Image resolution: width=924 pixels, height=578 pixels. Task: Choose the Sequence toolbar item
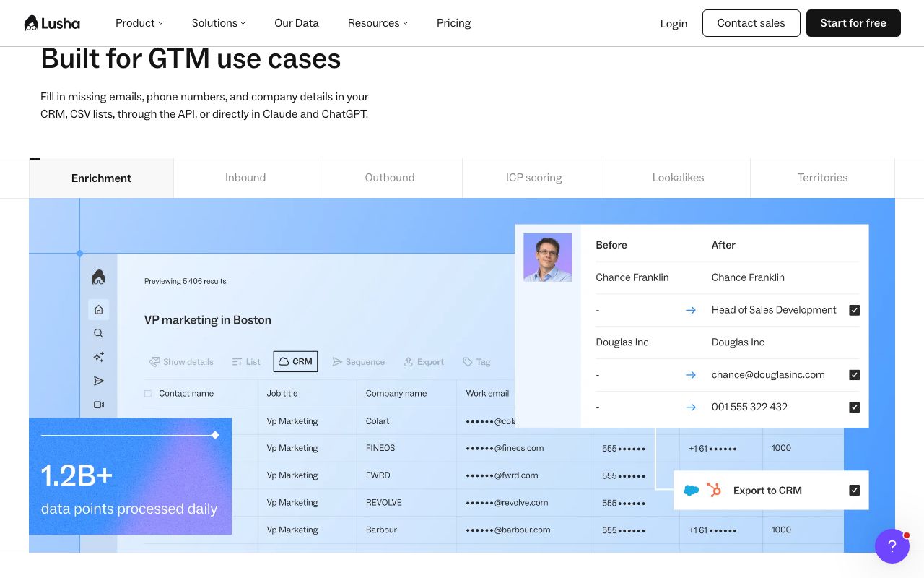[x=358, y=362]
